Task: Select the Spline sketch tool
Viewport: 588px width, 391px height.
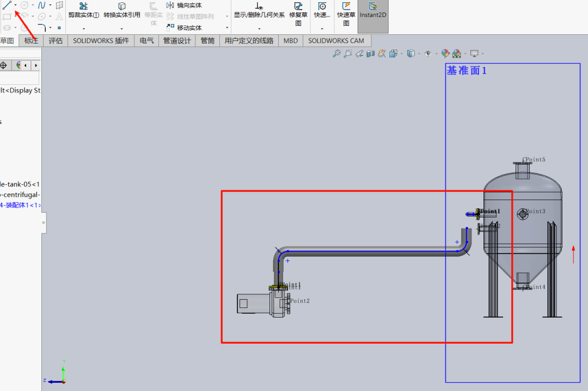Action: point(41,5)
